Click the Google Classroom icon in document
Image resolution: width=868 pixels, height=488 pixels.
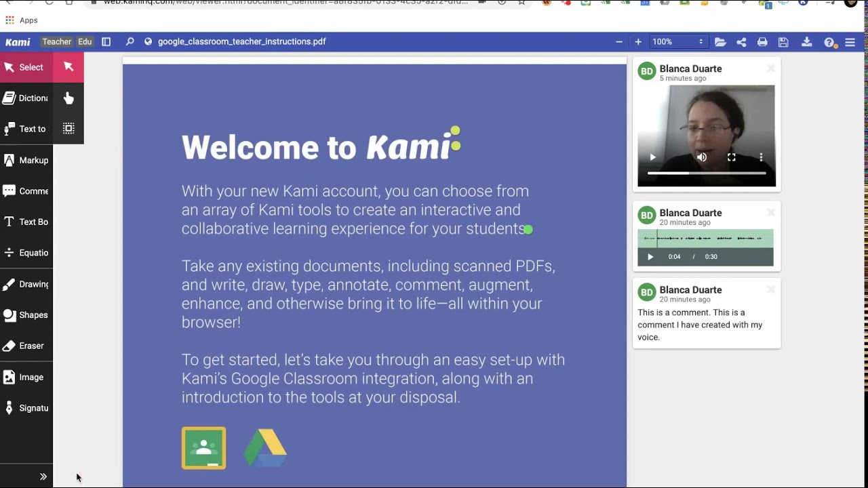coord(203,448)
